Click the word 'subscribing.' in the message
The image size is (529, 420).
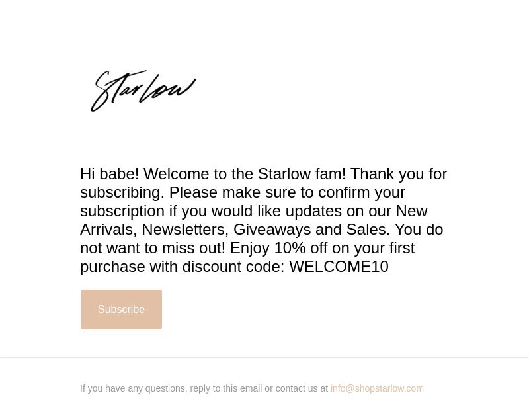click(122, 192)
